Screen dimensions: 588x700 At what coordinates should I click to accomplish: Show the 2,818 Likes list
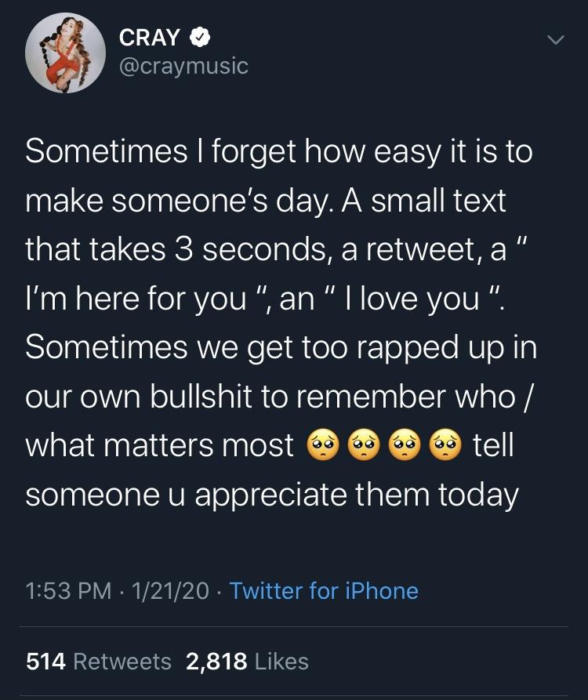(x=247, y=662)
